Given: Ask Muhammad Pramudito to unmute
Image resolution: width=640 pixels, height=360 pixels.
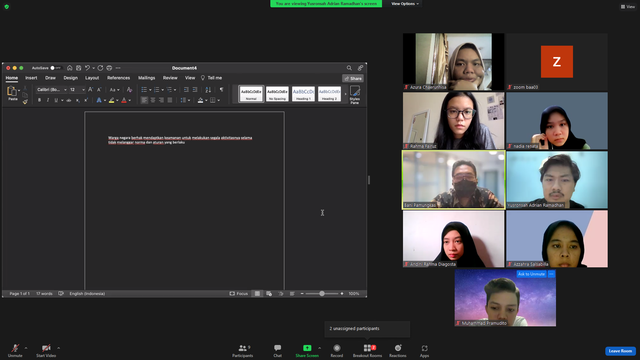Looking at the screenshot, I should [x=531, y=274].
